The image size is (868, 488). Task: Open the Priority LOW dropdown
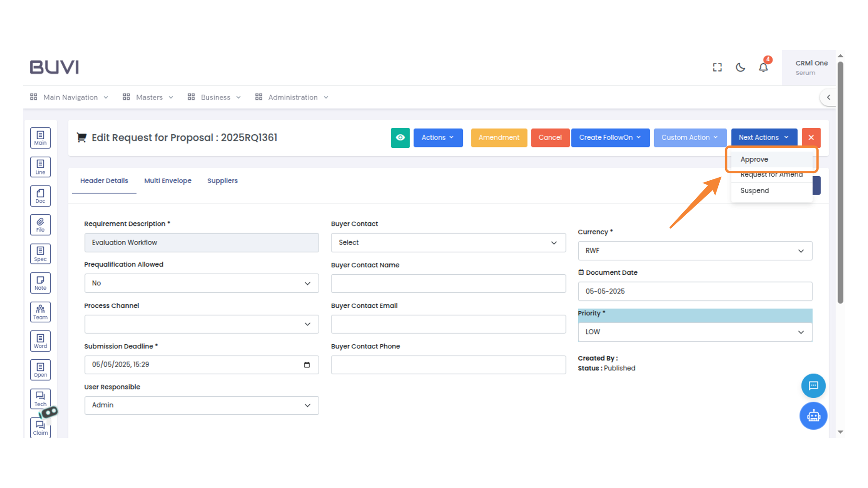694,332
